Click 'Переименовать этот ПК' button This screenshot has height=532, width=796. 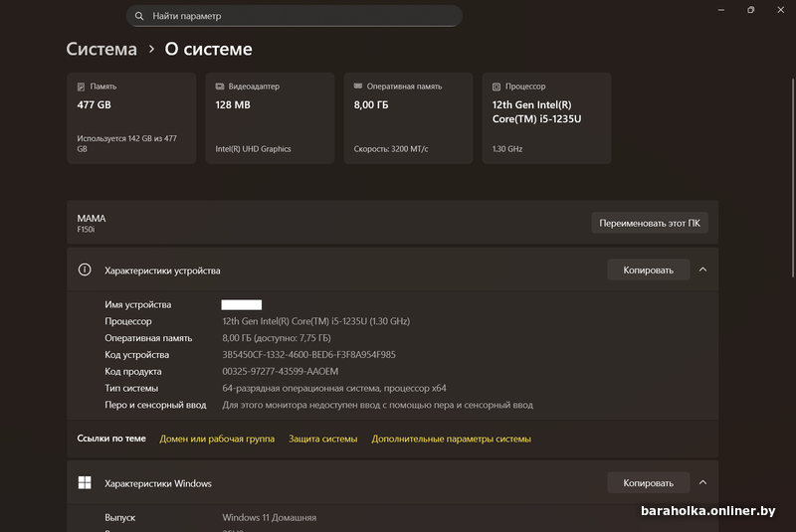coord(650,223)
